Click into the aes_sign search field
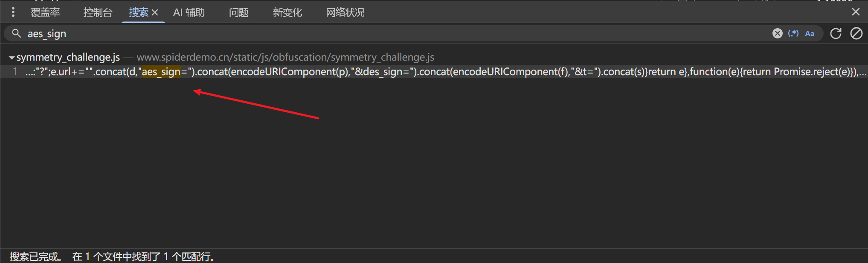Image resolution: width=868 pixels, height=263 pixels. pos(384,33)
